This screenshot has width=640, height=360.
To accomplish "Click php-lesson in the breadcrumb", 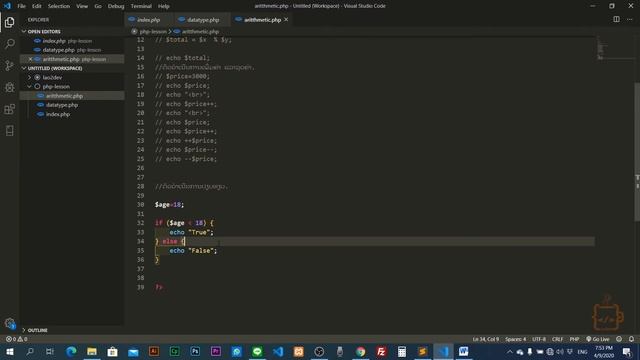I will click(153, 31).
